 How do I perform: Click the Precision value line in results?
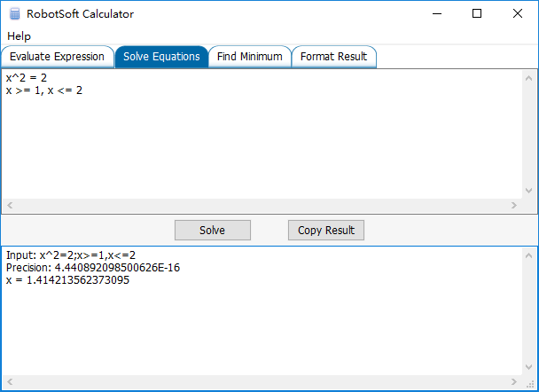93,268
